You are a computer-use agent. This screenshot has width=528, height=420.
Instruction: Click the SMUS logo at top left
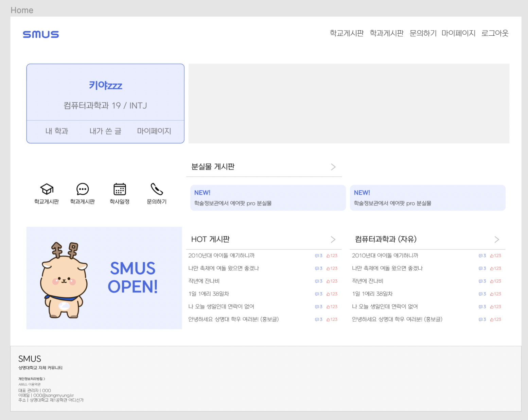[40, 34]
